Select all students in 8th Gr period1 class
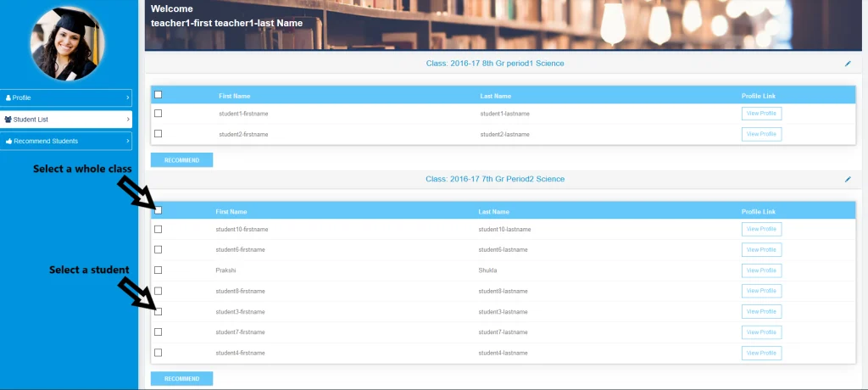Image resolution: width=868 pixels, height=390 pixels. click(x=159, y=95)
